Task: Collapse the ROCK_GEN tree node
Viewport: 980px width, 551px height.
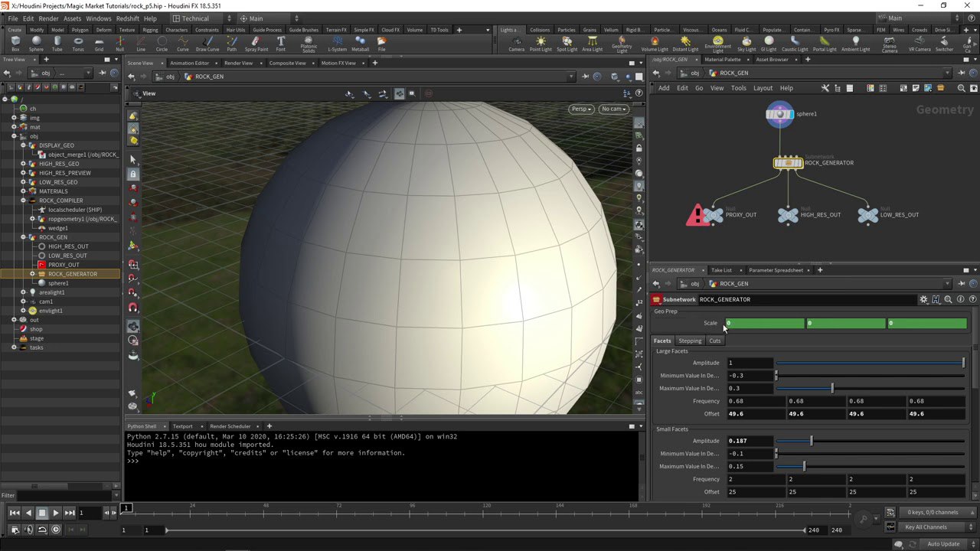Action: pos(23,237)
